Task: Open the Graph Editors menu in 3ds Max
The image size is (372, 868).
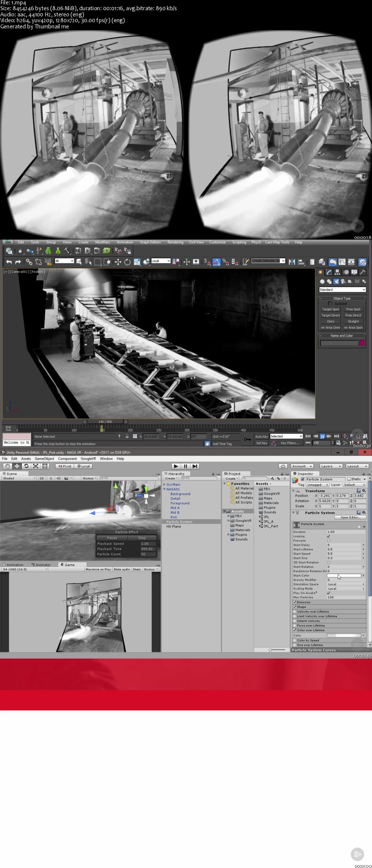Action: coord(150,242)
